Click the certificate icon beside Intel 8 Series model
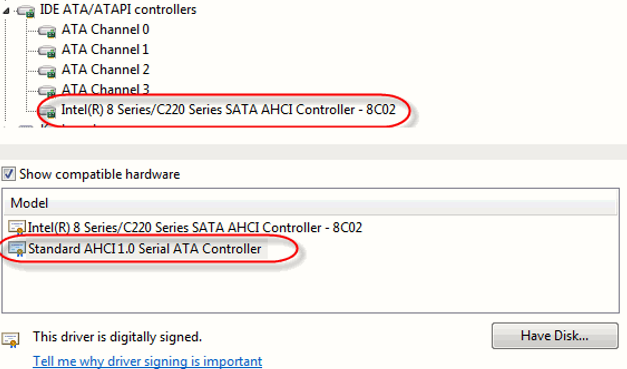This screenshot has width=627, height=369. [x=17, y=227]
